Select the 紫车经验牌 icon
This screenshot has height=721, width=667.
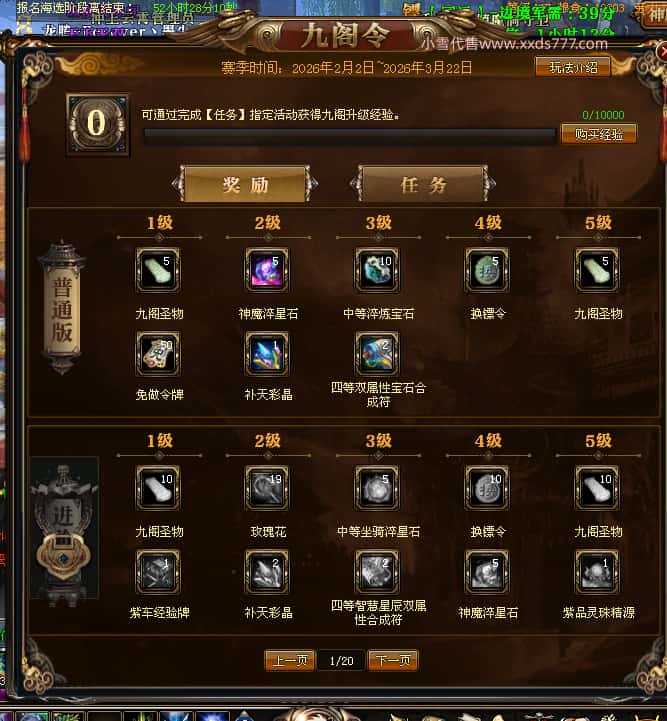coord(158,572)
